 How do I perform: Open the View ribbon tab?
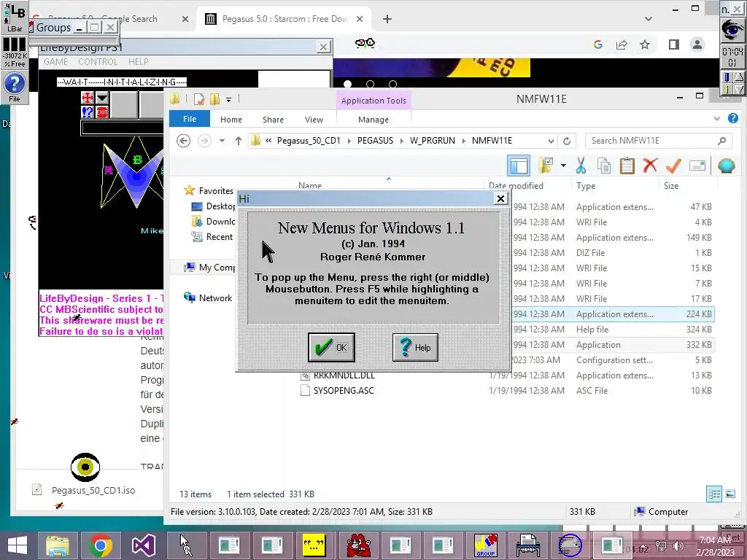coord(314,120)
